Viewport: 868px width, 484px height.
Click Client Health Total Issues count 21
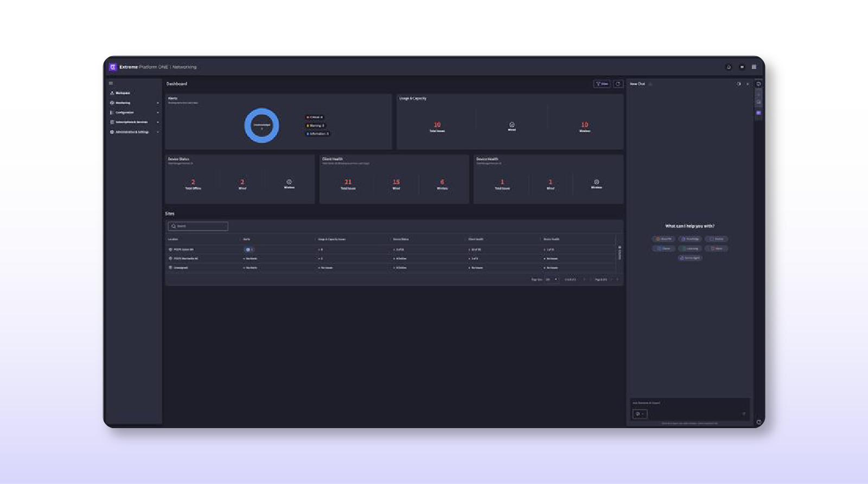pyautogui.click(x=348, y=182)
